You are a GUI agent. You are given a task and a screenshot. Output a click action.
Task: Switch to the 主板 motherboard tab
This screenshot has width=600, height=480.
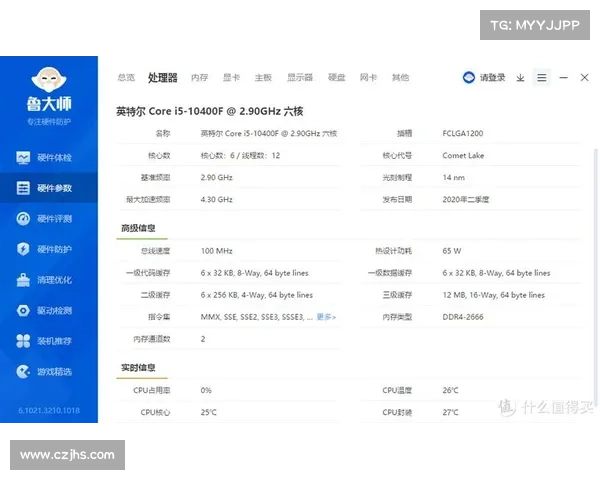coord(263,78)
